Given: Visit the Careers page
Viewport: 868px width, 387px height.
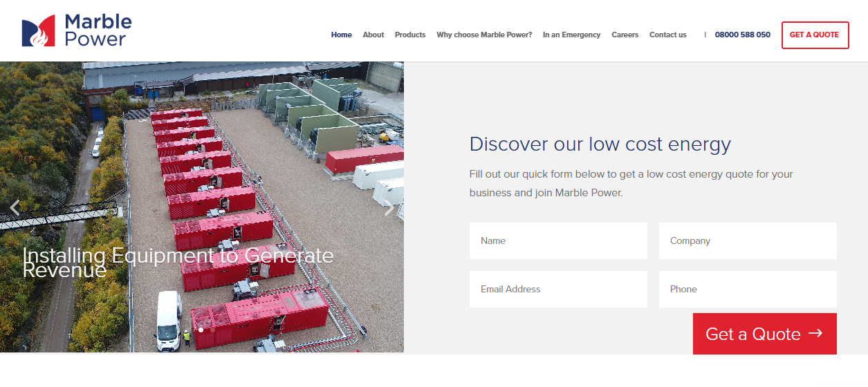Looking at the screenshot, I should (x=625, y=35).
